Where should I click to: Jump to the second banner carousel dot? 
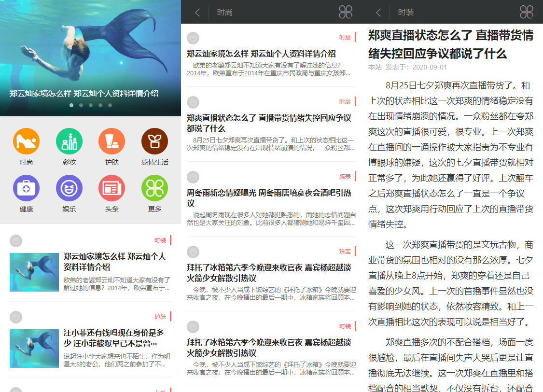(x=81, y=105)
